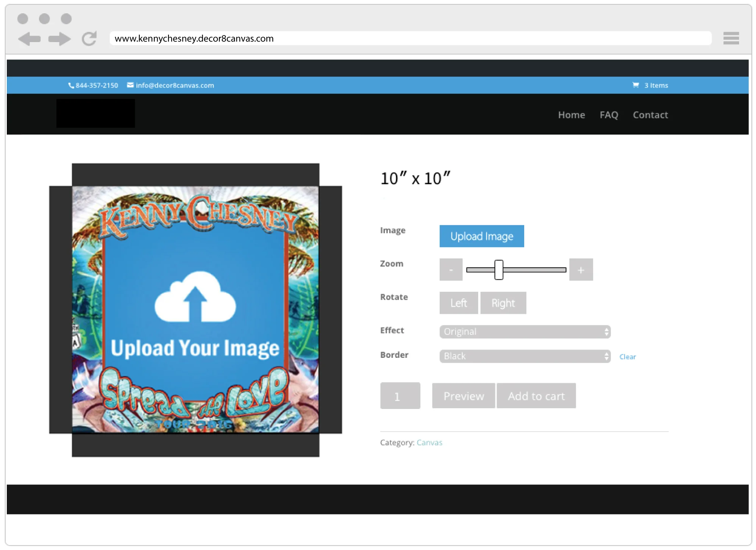Image resolution: width=756 pixels, height=550 pixels.
Task: Open the browser hamburger menu
Action: tap(731, 38)
